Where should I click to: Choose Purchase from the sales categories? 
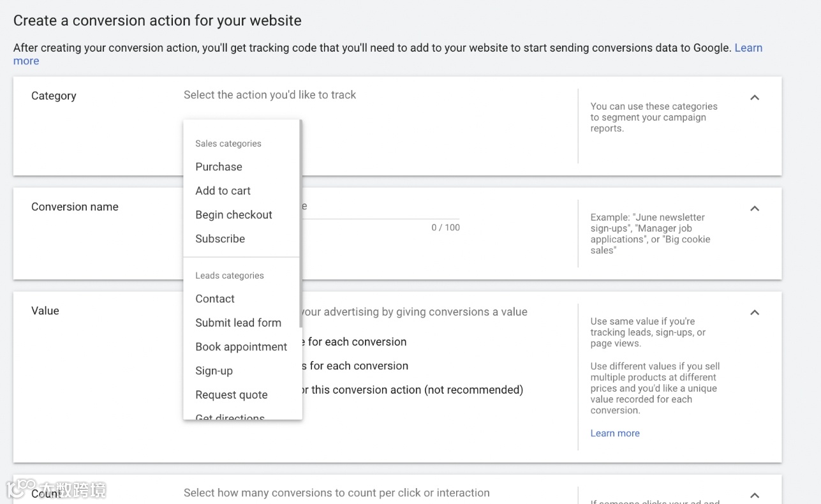click(219, 167)
